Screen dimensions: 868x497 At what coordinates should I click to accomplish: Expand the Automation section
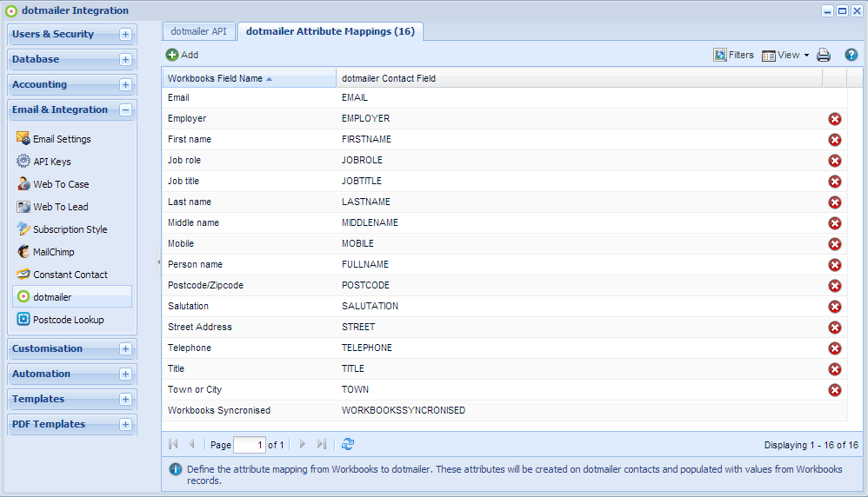point(125,374)
